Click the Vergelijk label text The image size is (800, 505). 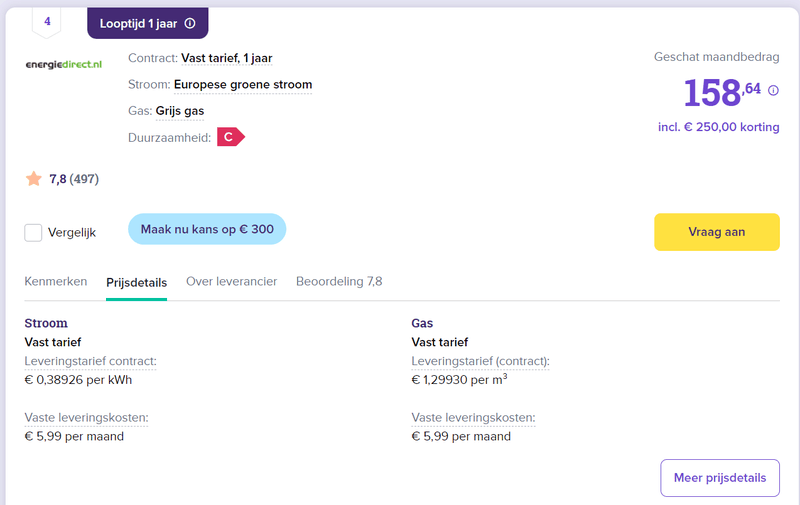point(72,233)
